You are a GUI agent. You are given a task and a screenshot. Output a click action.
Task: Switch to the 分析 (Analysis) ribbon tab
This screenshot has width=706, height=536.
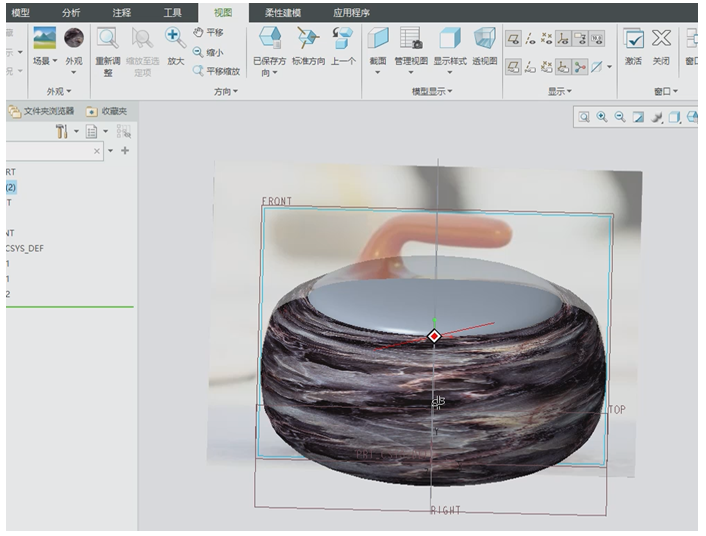[x=71, y=12]
